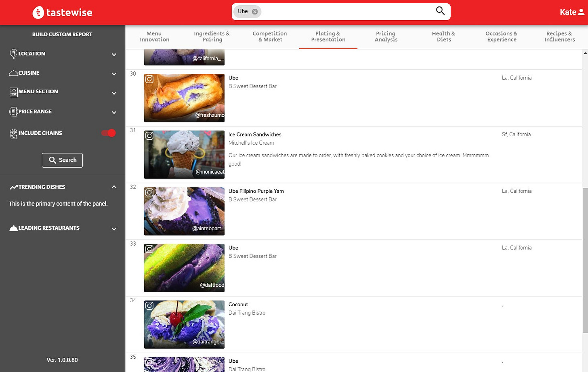Click the Cuisine cloche icon
The width and height of the screenshot is (588, 372).
(13, 73)
